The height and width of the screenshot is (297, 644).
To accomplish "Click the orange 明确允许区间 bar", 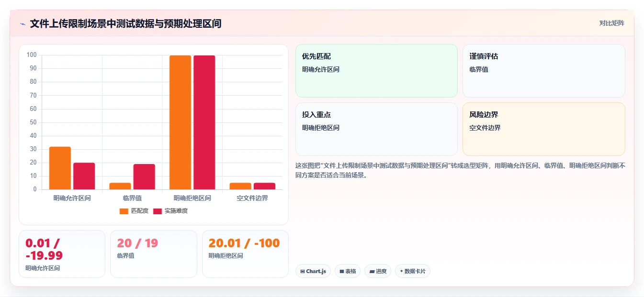I will 60,168.
